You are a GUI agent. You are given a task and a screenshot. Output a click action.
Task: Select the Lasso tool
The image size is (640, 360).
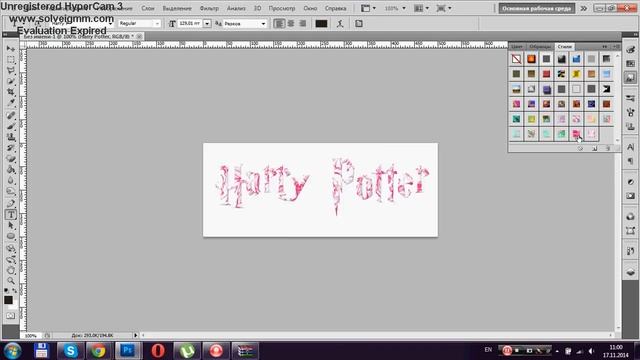pyautogui.click(x=11, y=71)
